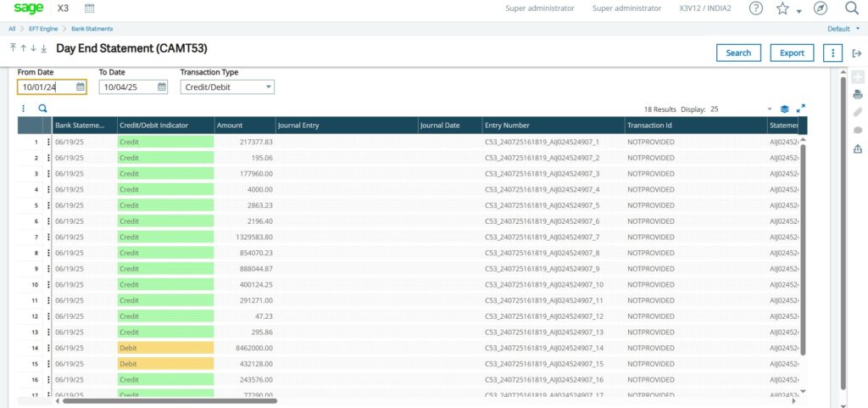Open the Transaction Type dropdown
The image size is (868, 408).
[x=227, y=87]
